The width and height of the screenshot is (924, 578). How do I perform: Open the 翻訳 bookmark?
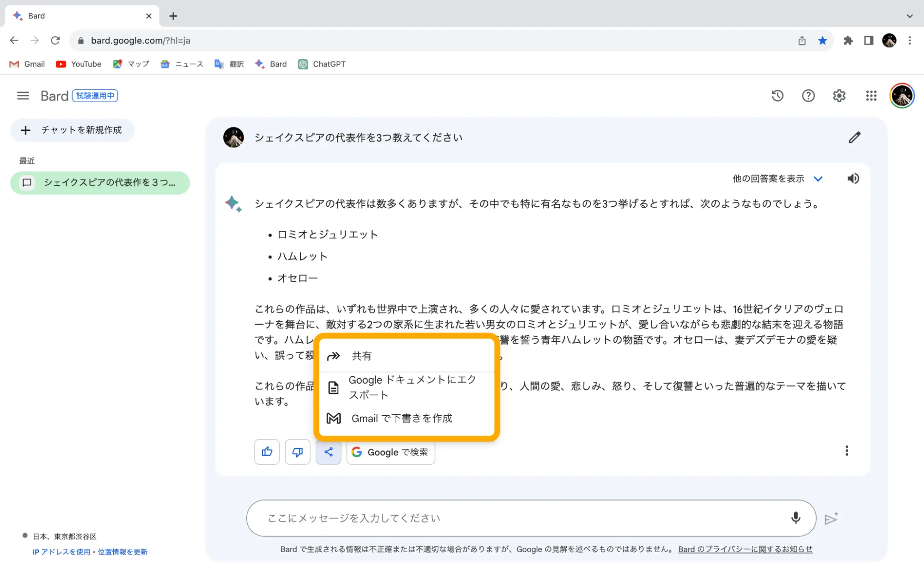229,64
